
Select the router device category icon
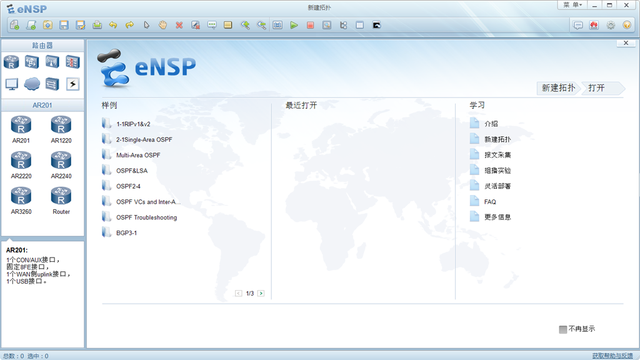tap(11, 62)
